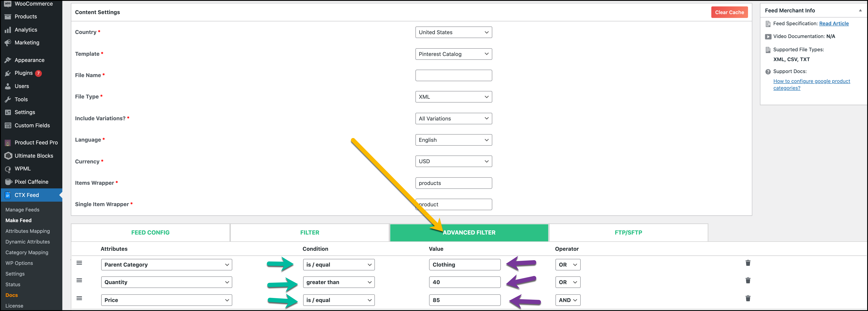868x311 pixels.
Task: Expand the Price condition dropdown
Action: coord(338,300)
